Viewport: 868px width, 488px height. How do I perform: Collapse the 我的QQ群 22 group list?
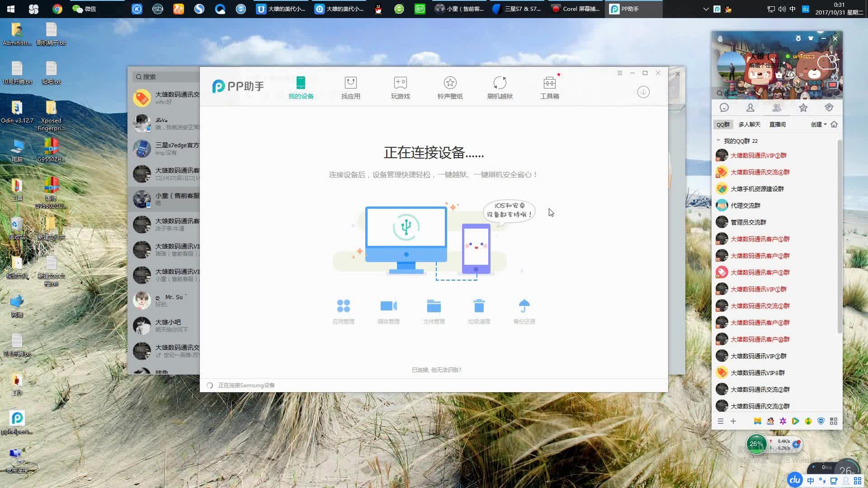point(718,141)
